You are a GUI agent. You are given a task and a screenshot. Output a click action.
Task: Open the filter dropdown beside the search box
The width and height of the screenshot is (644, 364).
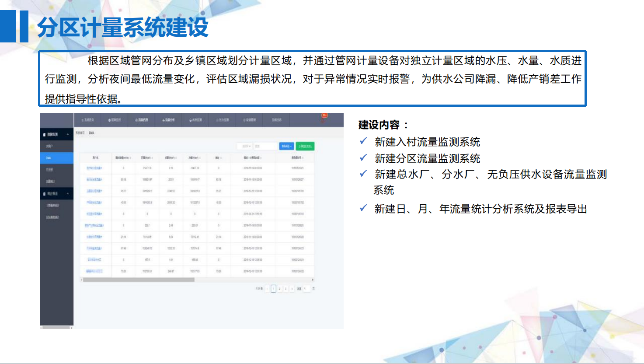[244, 146]
